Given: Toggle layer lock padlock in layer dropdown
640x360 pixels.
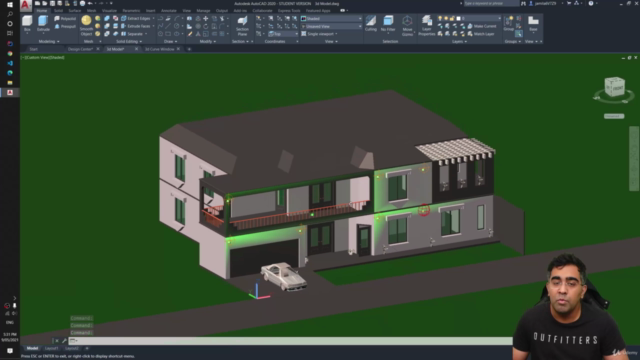Looking at the screenshot, I should [452, 18].
